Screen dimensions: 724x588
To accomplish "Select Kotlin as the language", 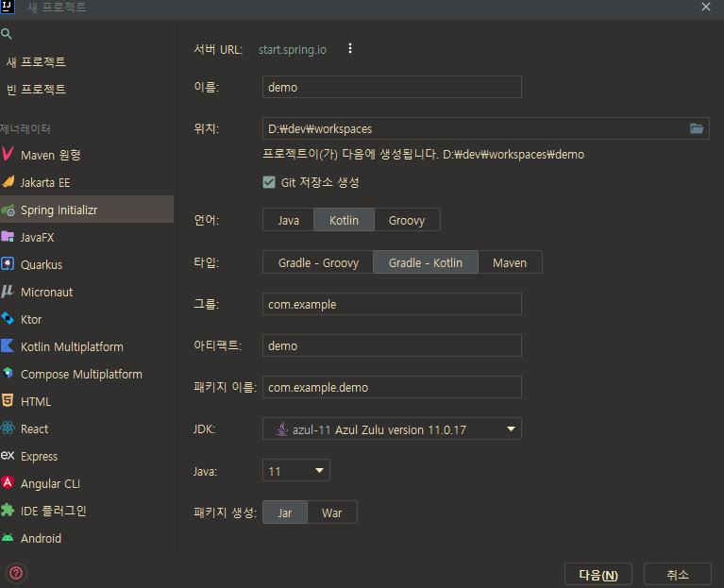I will click(344, 220).
